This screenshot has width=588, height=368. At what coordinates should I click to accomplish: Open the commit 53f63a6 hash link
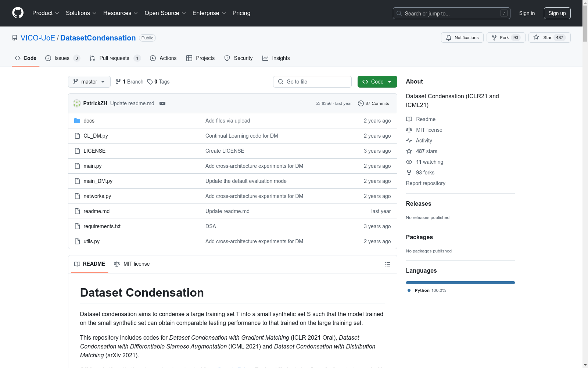pyautogui.click(x=323, y=103)
